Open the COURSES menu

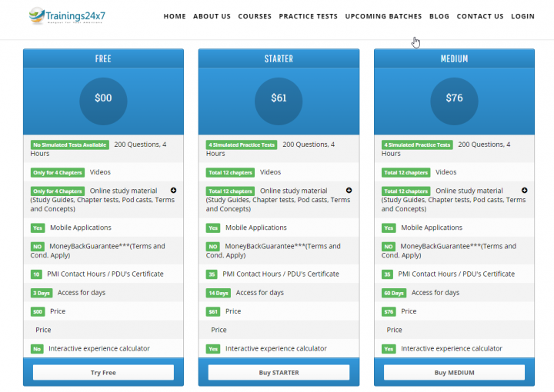255,16
